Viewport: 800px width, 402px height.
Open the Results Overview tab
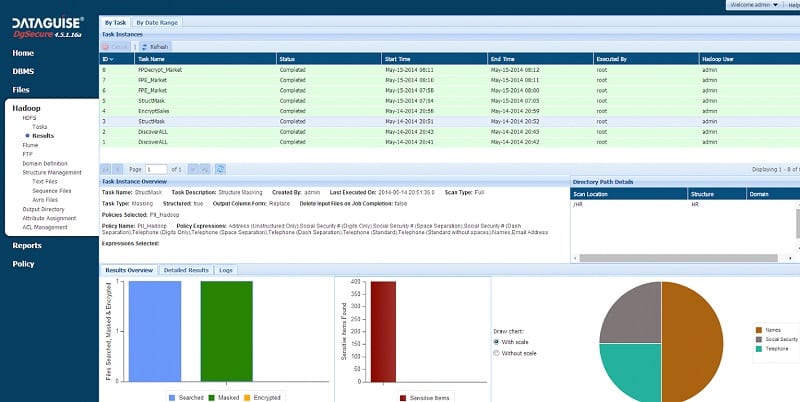pos(129,270)
